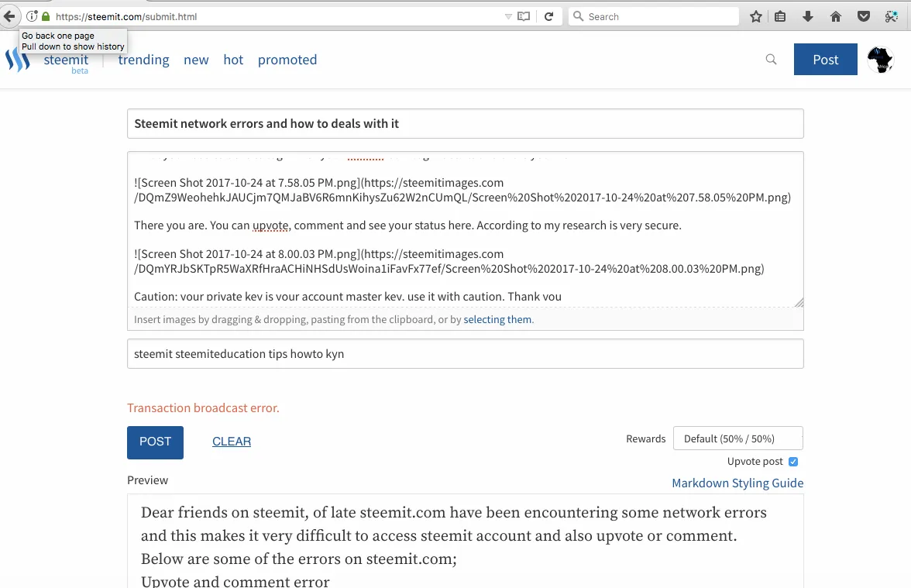Open the promoted posts tab

tap(287, 60)
